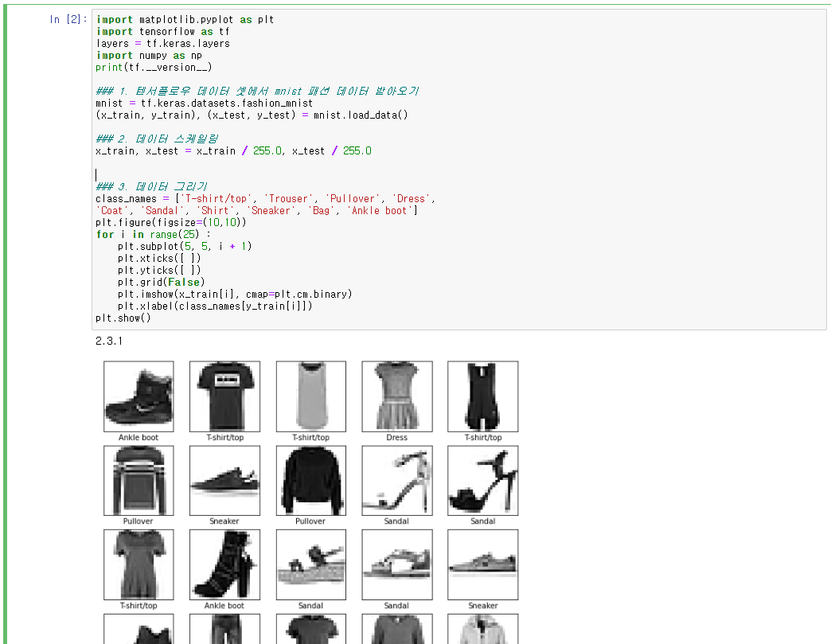The height and width of the screenshot is (644, 831).
Task: Select the In [2] cell prompt
Action: coord(68,20)
